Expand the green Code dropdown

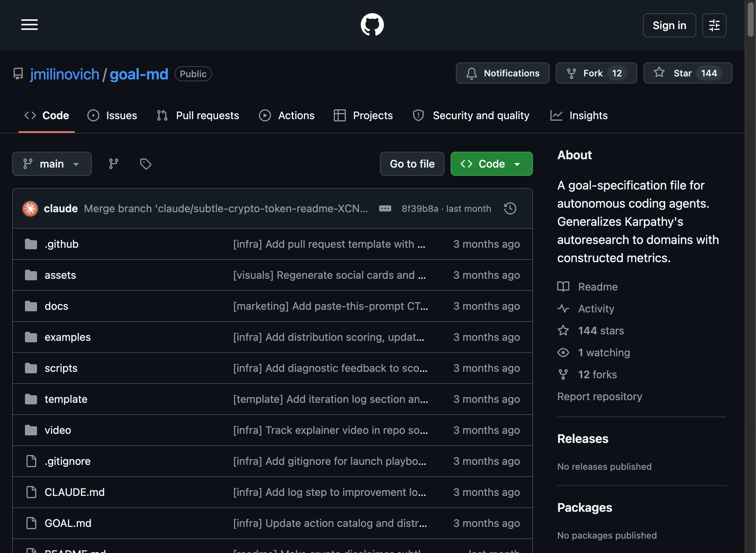491,164
